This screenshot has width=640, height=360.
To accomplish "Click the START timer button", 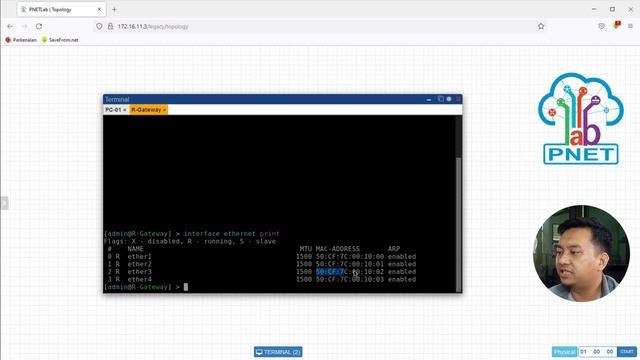I will (627, 352).
